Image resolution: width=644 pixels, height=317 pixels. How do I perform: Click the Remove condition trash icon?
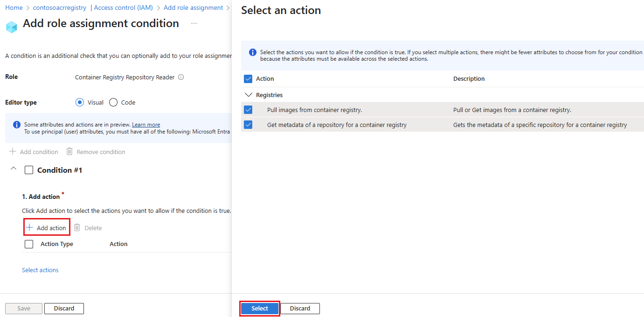pyautogui.click(x=69, y=152)
